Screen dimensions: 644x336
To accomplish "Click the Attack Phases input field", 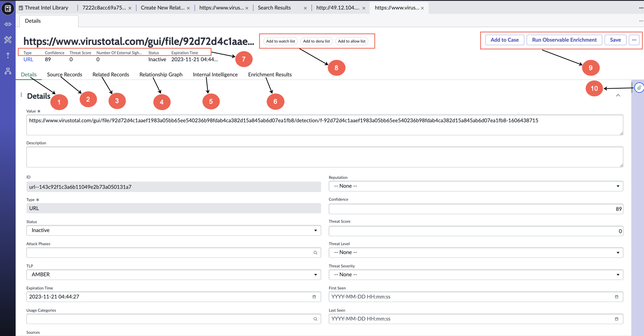I will coord(173,253).
